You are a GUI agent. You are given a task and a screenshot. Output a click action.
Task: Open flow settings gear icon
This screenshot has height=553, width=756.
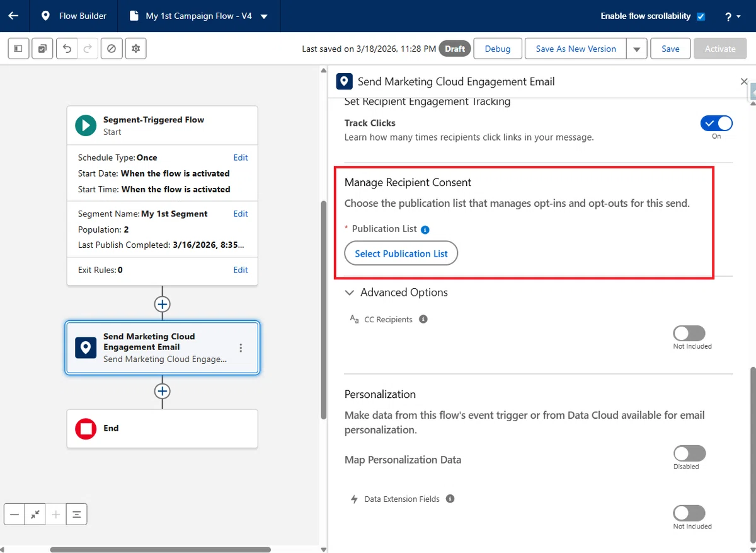(135, 49)
